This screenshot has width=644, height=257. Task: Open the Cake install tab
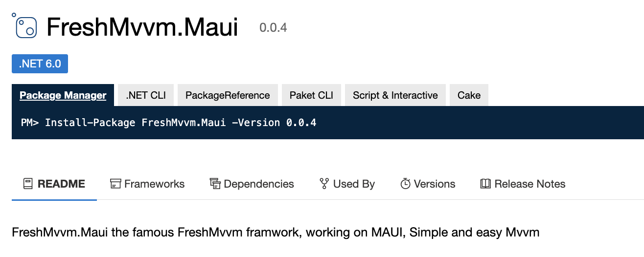tap(469, 95)
